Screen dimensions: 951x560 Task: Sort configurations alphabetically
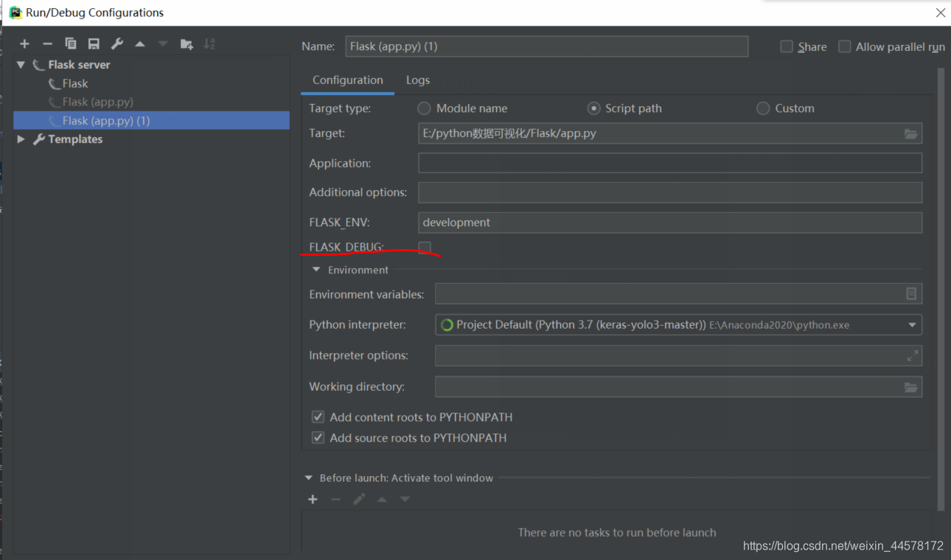point(209,43)
